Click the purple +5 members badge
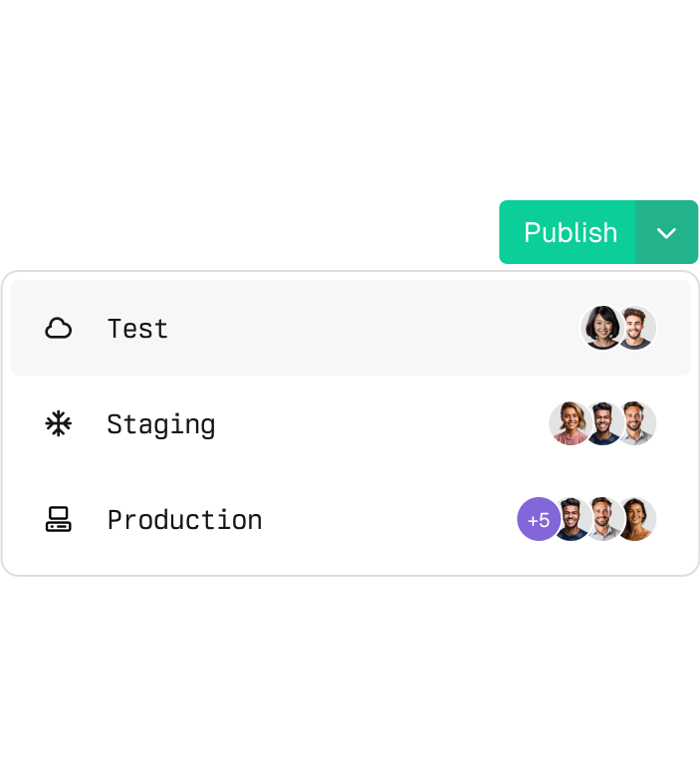Viewport: 700px width, 775px height. click(537, 520)
